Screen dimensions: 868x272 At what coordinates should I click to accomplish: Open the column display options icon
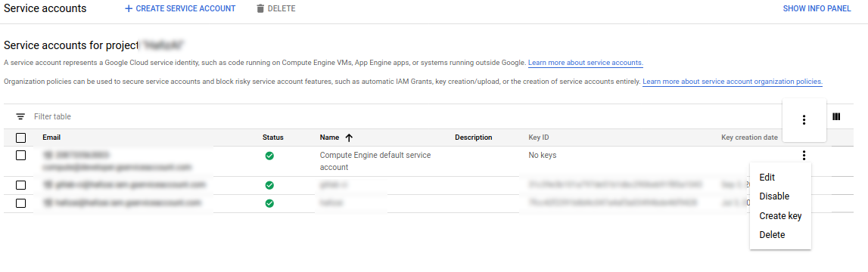pos(836,116)
